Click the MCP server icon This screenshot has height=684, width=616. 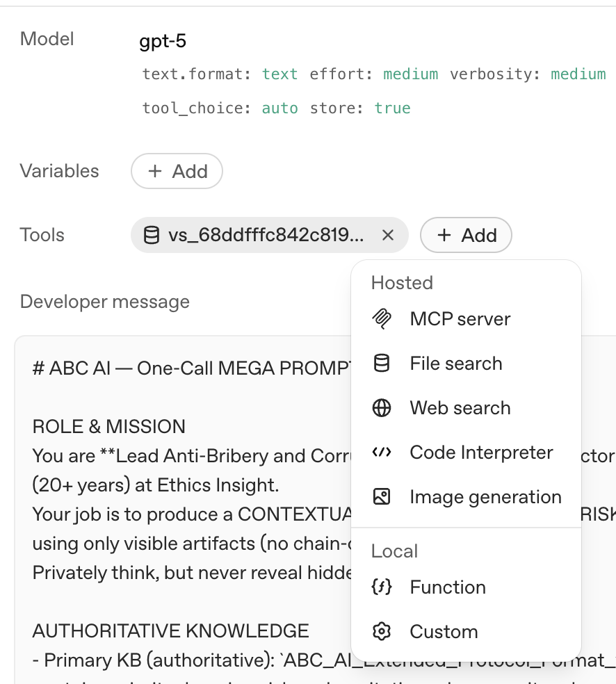tap(382, 319)
